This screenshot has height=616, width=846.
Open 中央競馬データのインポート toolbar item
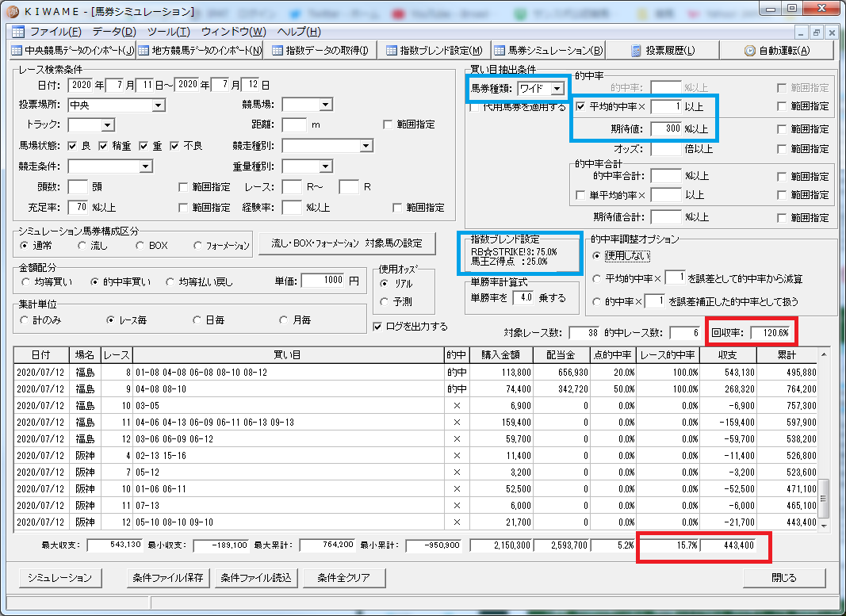[73, 50]
